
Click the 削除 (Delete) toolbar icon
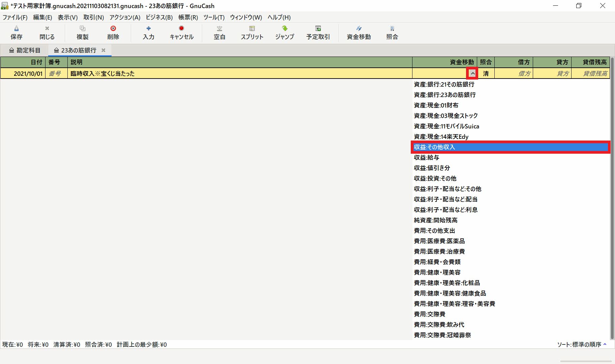113,33
